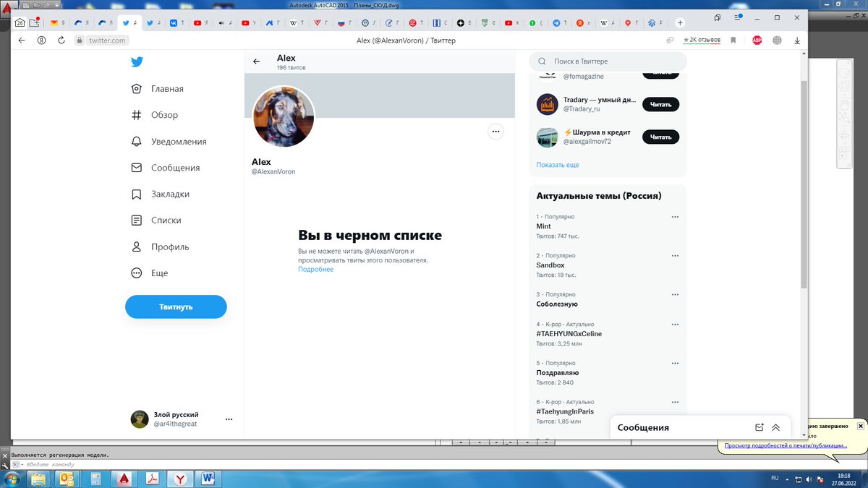Open the Yandex mail envelope tab

(57, 23)
